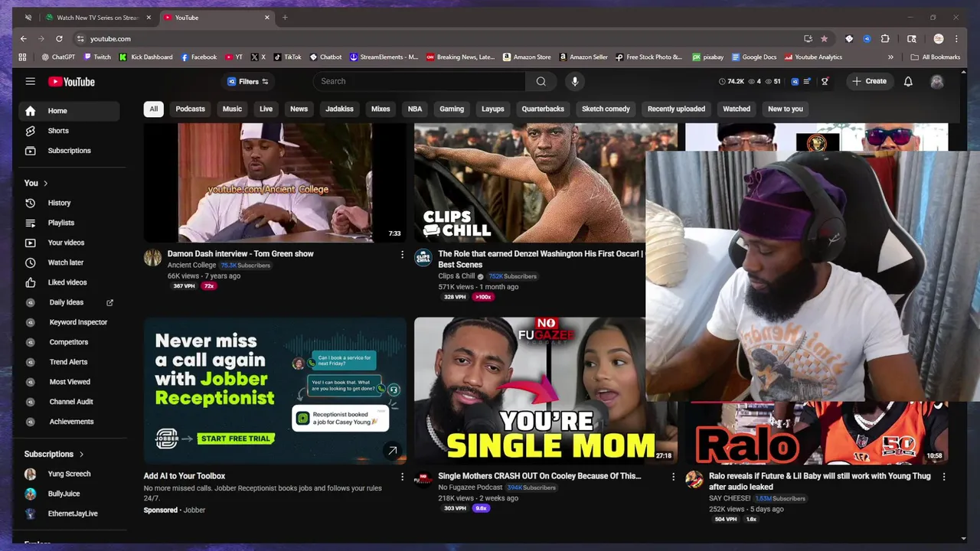Select the Layups chip
Screen dimensions: 980x551
click(492, 109)
